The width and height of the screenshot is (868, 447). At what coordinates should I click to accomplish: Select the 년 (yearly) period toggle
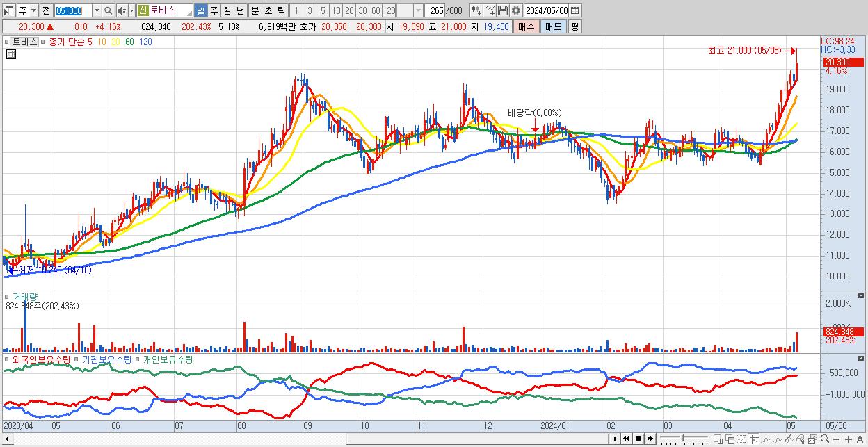pyautogui.click(x=240, y=10)
